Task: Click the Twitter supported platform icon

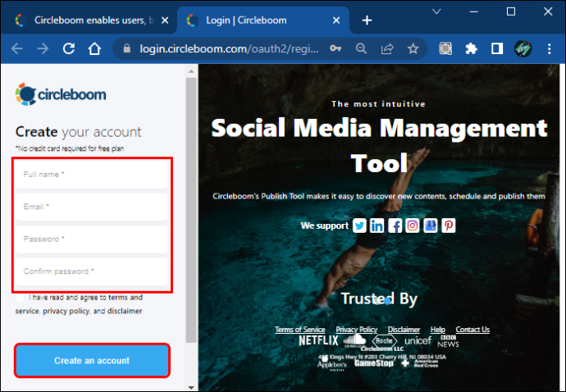Action: tap(359, 226)
